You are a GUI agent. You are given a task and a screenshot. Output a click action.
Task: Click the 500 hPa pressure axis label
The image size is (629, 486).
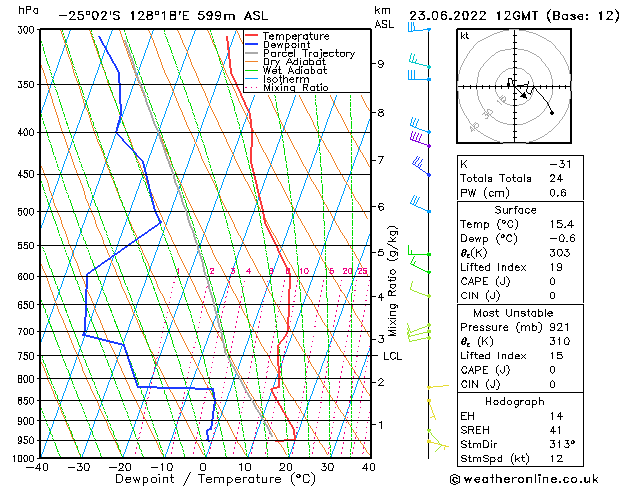pos(28,212)
